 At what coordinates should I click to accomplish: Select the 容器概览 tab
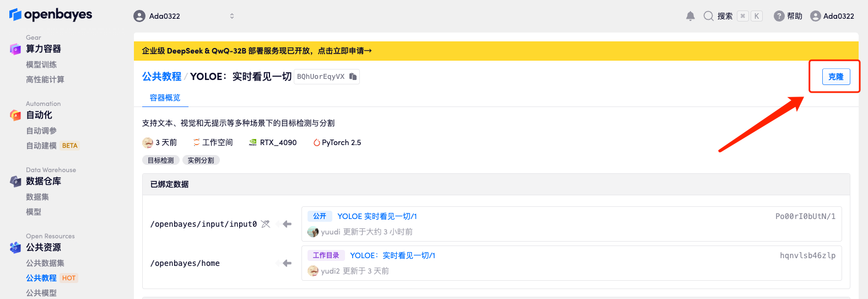tap(165, 98)
